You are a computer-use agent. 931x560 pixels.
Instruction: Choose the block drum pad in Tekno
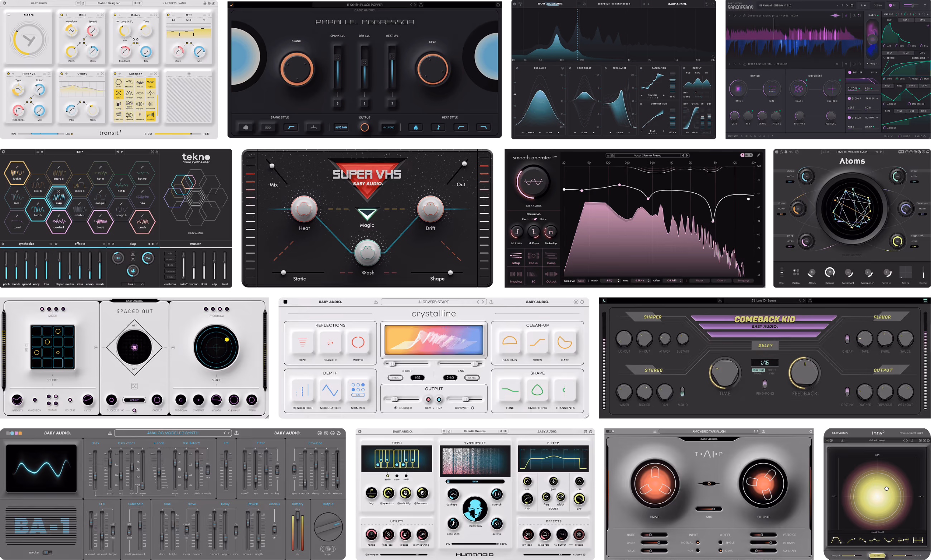100,222
